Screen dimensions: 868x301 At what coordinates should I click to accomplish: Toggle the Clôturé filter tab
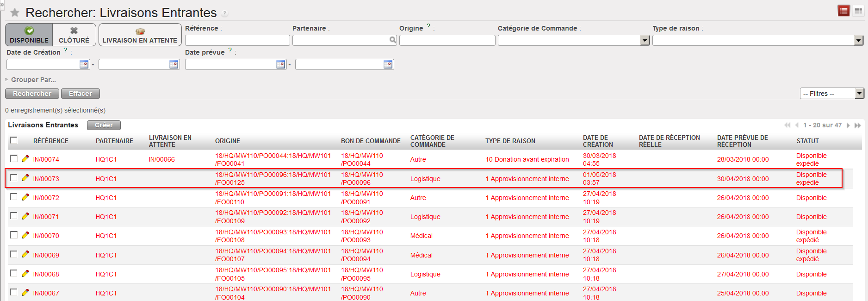pos(74,35)
